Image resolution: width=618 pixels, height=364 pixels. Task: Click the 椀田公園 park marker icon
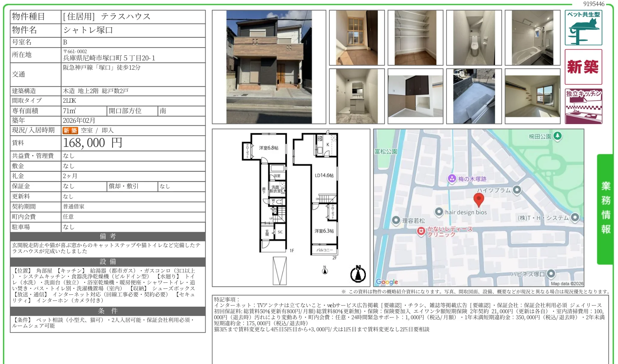tap(558, 136)
